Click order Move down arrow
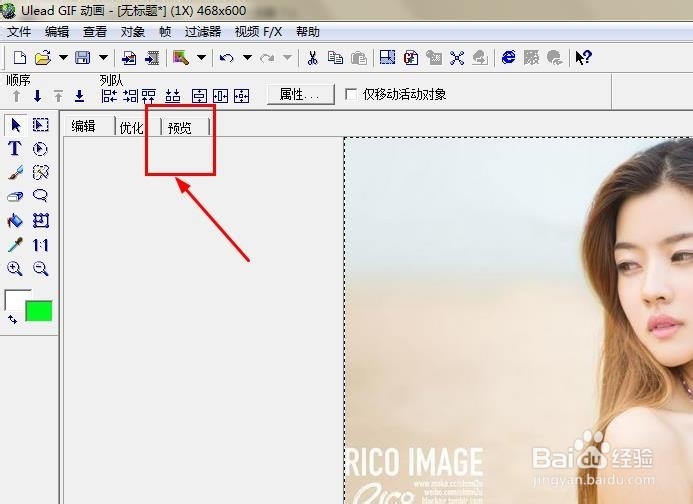This screenshot has height=504, width=693. [x=38, y=96]
